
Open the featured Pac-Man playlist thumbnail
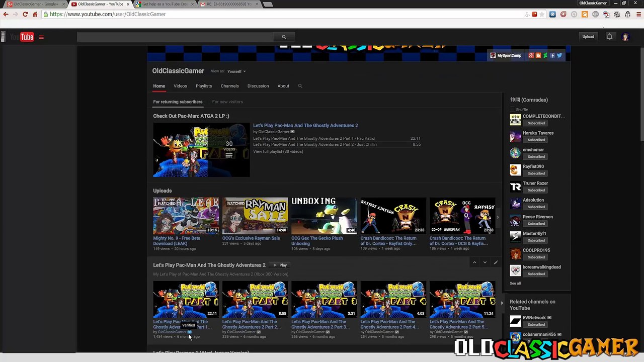click(201, 150)
